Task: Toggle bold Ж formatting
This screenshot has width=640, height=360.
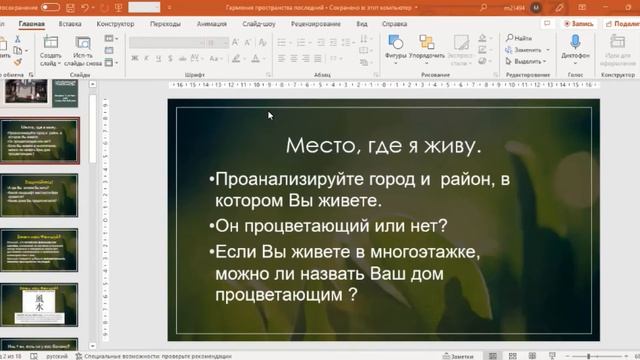Action: click(134, 59)
